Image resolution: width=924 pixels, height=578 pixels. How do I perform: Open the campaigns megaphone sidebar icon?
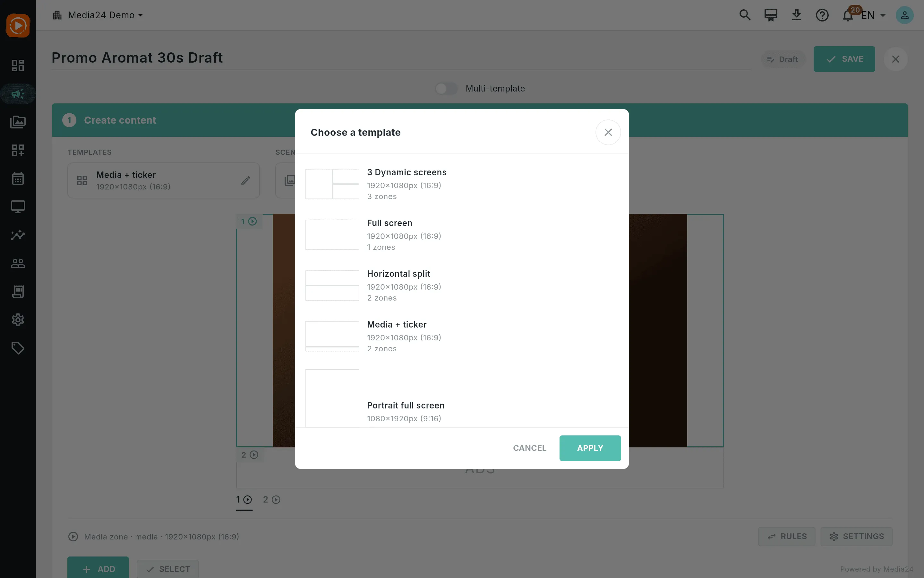pos(18,94)
